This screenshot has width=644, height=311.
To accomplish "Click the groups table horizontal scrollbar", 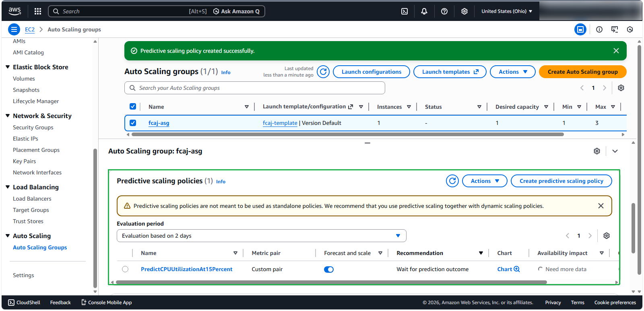I will click(348, 135).
